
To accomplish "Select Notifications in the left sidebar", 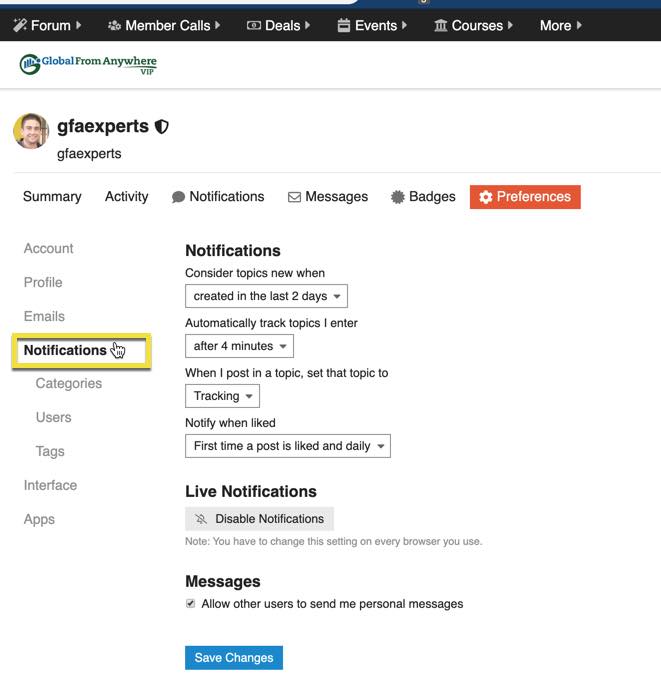I will coord(65,350).
